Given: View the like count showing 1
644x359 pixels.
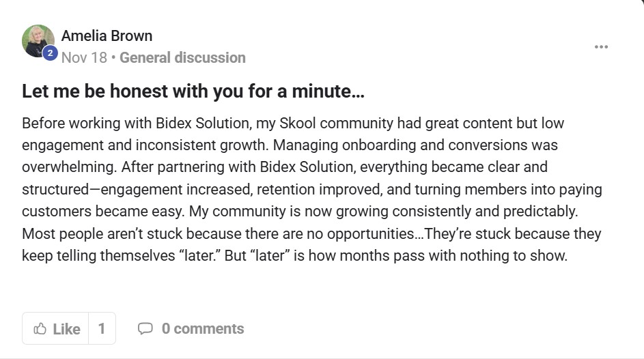Looking at the screenshot, I should [x=102, y=329].
